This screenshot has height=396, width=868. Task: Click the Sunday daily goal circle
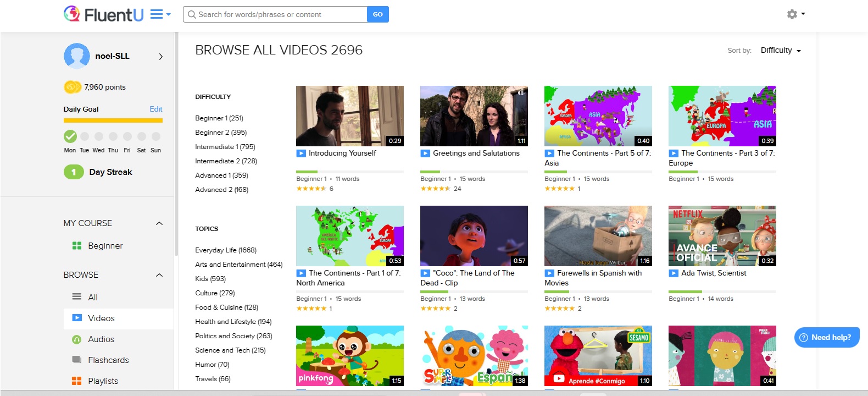[156, 136]
